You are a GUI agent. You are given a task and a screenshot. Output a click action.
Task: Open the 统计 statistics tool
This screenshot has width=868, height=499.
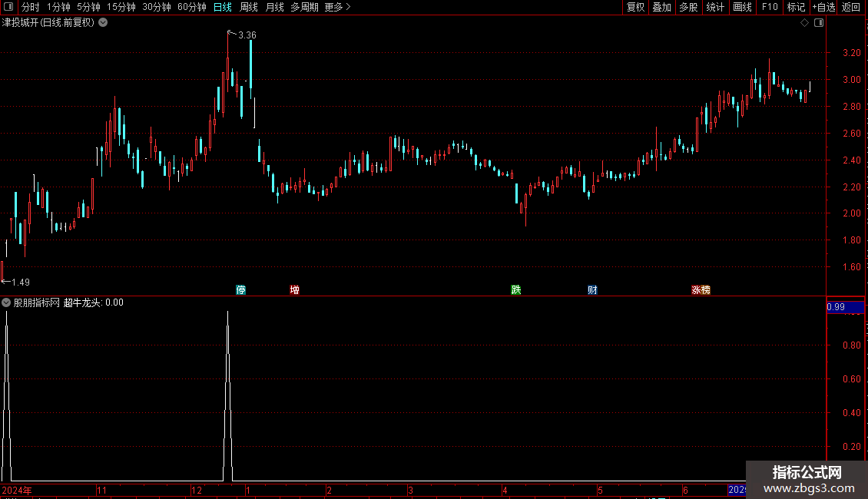tap(715, 7)
